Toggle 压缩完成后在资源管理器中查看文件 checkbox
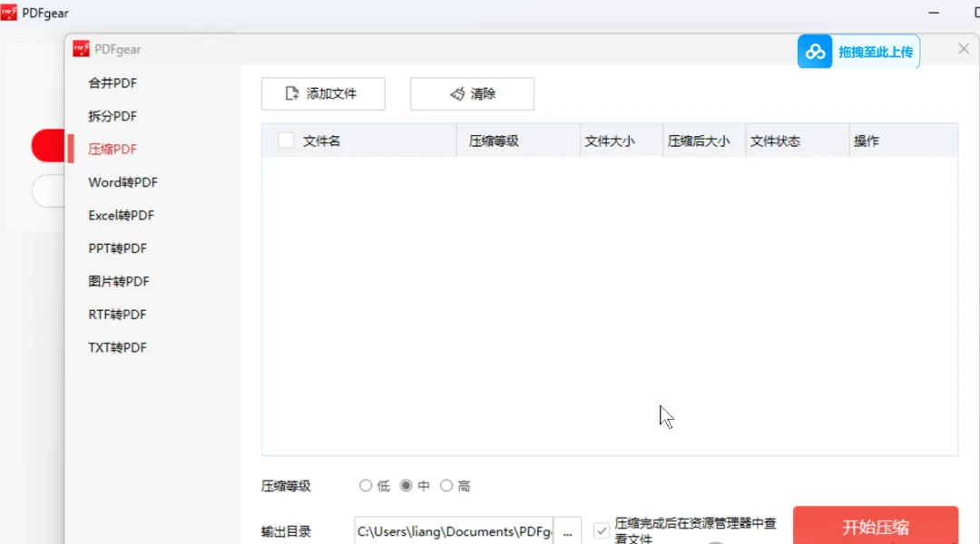This screenshot has height=544, width=980. pyautogui.click(x=602, y=531)
